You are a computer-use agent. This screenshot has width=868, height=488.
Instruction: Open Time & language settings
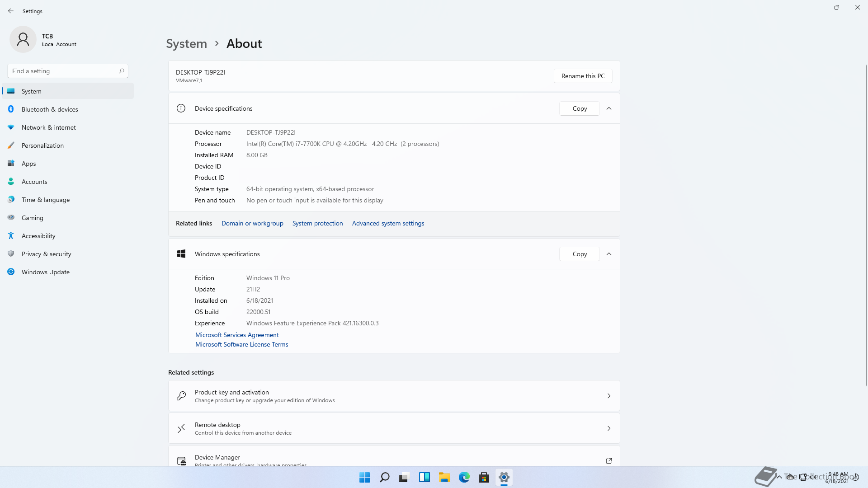tap(68, 200)
